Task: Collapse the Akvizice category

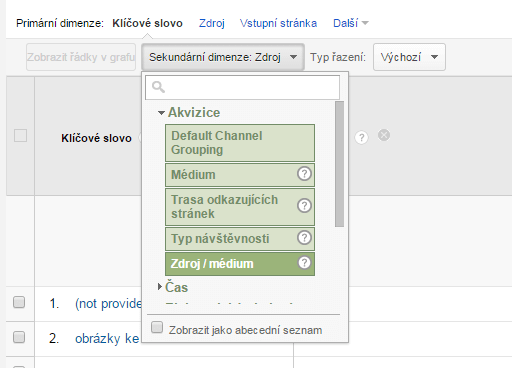Action: tap(189, 113)
